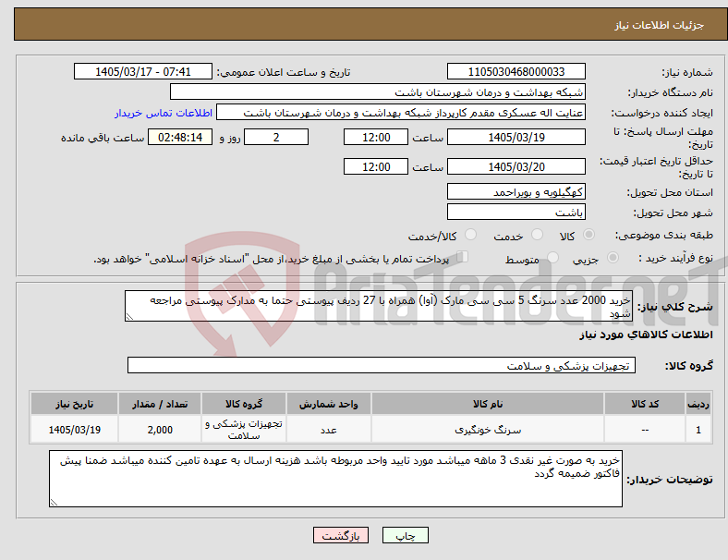
Task: Click the ردیف column header
Action: point(698,404)
